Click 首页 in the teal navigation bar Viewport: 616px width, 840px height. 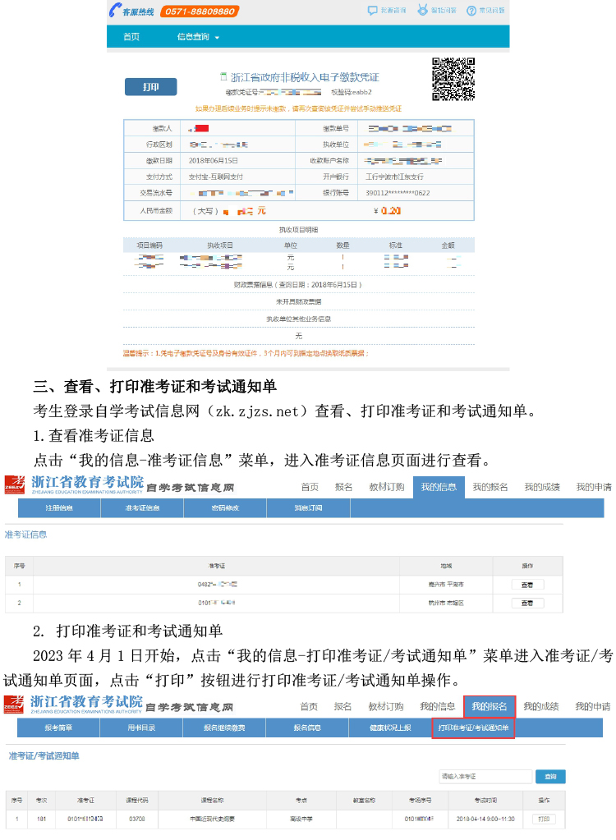coord(131,37)
